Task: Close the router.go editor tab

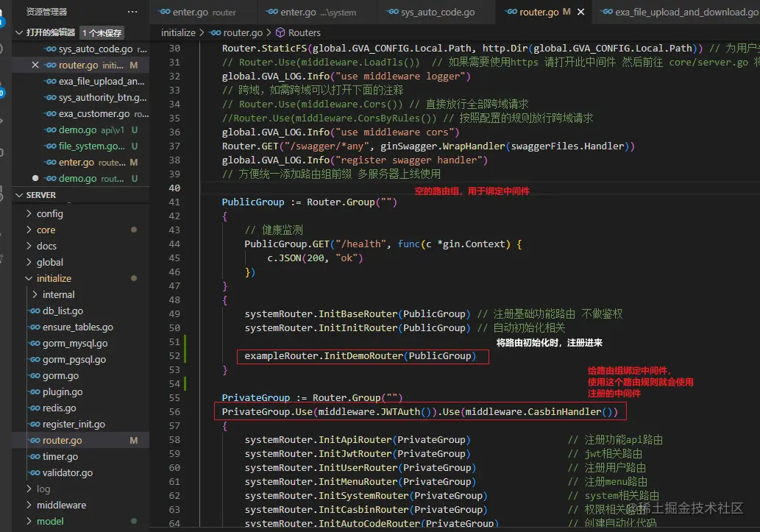Action: point(580,12)
